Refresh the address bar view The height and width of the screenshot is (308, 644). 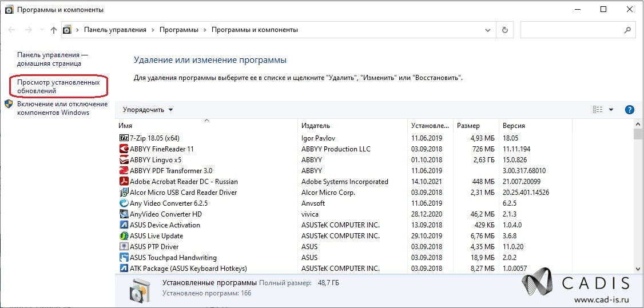(x=505, y=30)
